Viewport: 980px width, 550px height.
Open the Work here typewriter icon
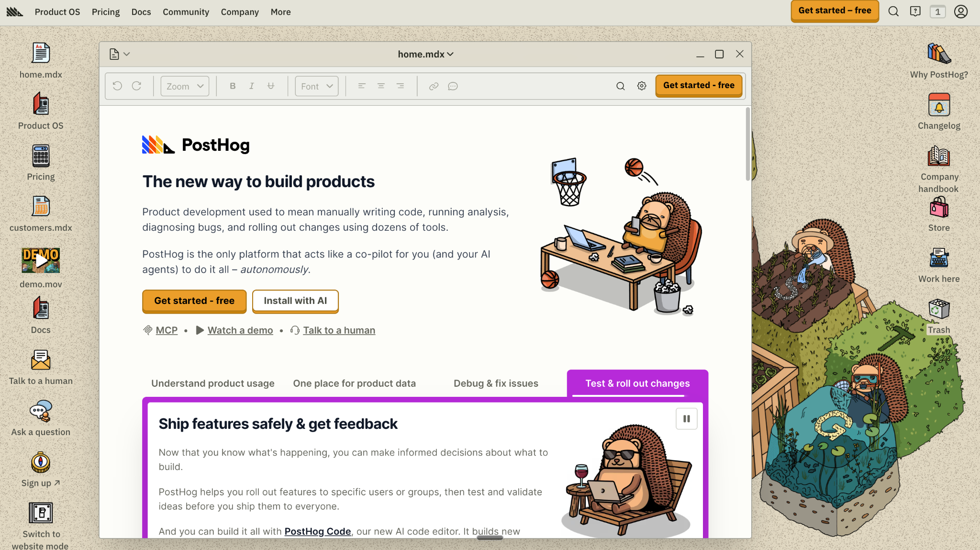tap(939, 258)
